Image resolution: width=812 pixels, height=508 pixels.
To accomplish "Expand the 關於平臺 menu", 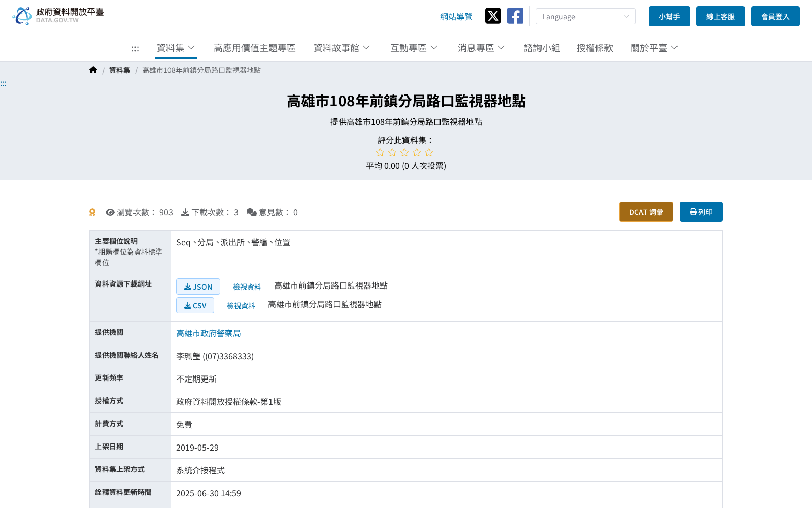I will click(x=655, y=48).
